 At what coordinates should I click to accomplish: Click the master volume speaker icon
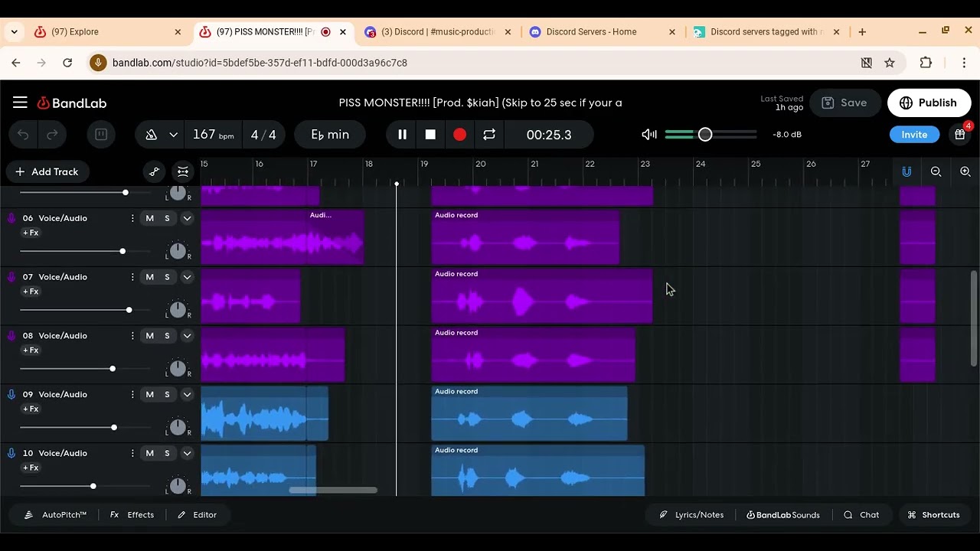pos(649,135)
